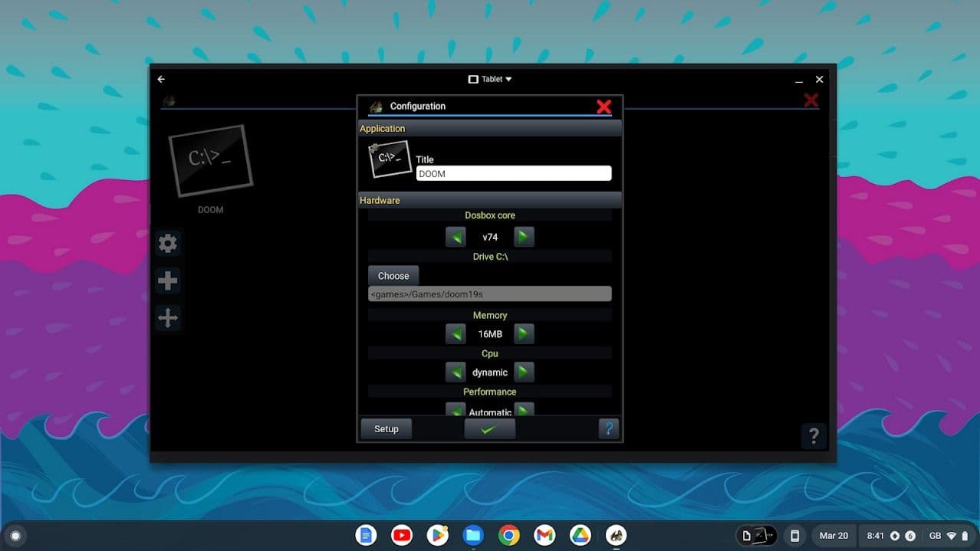Click Choose button for Drive C:\
Screen dimensions: 980x551
[393, 276]
